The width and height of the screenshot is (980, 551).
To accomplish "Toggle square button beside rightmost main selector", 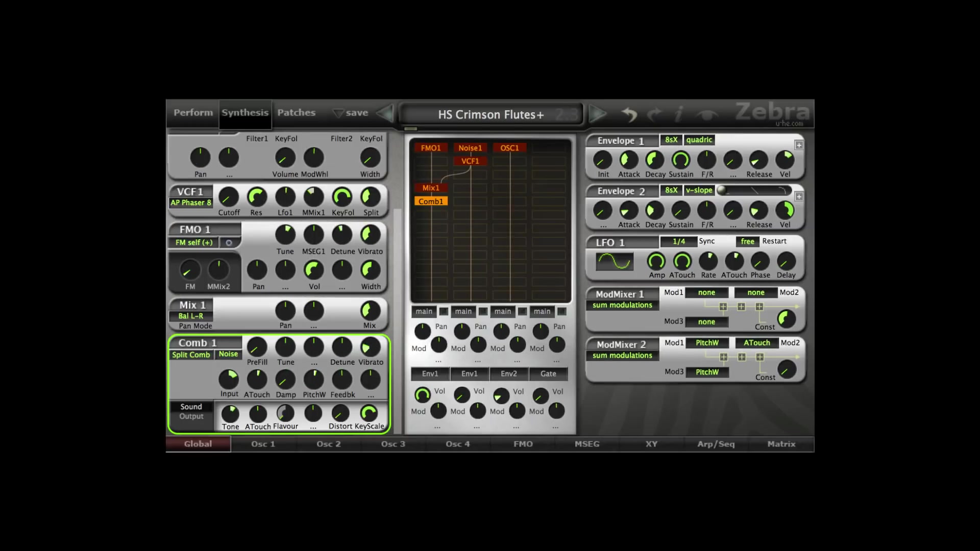I will (562, 311).
